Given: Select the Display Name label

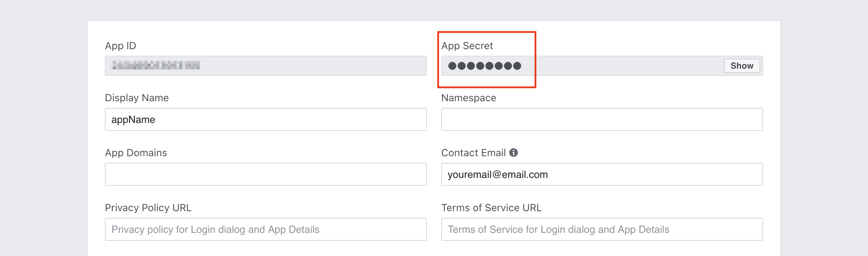Looking at the screenshot, I should click(137, 98).
